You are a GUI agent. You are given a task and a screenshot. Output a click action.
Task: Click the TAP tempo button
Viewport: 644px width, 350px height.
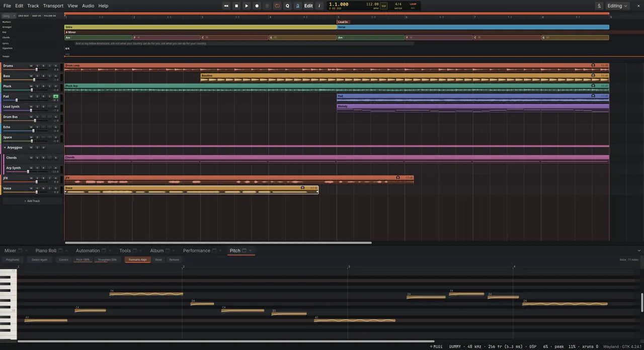tap(384, 6)
